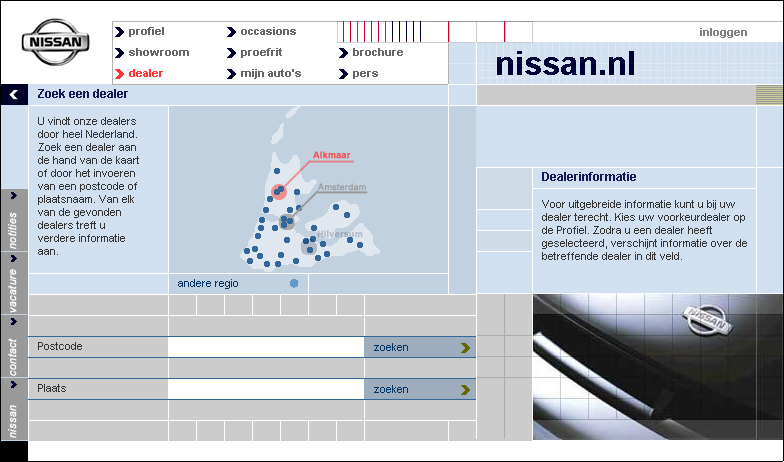
Task: Open the proefrit menu item
Action: point(261,52)
